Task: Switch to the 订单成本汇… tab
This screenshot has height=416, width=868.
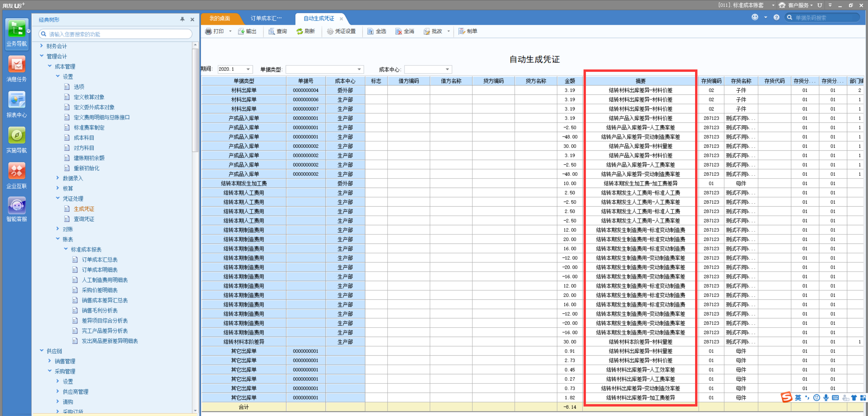Action: 266,19
